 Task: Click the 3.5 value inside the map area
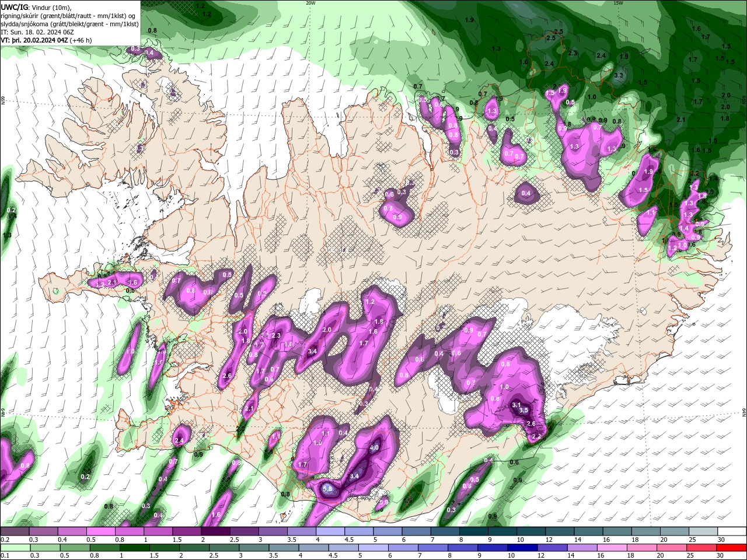[x=523, y=411]
